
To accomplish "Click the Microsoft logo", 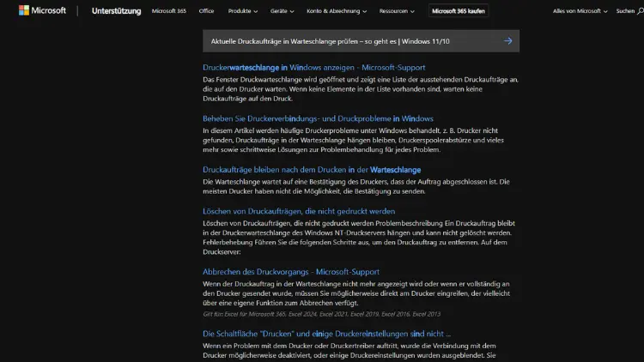I will pyautogui.click(x=42, y=10).
